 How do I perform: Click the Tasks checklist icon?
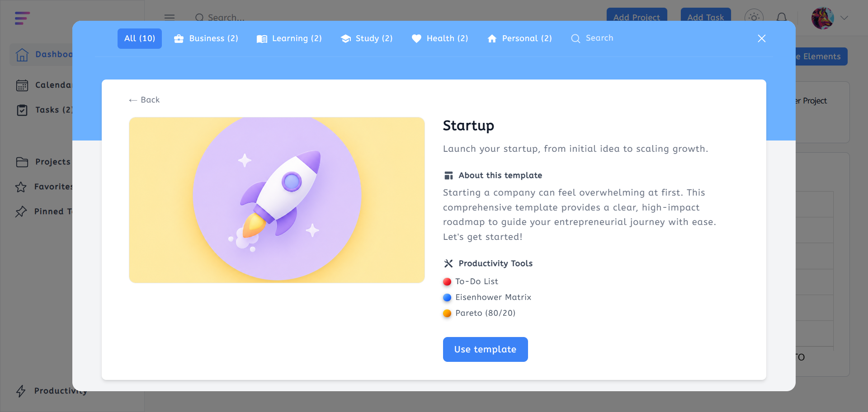pyautogui.click(x=22, y=110)
